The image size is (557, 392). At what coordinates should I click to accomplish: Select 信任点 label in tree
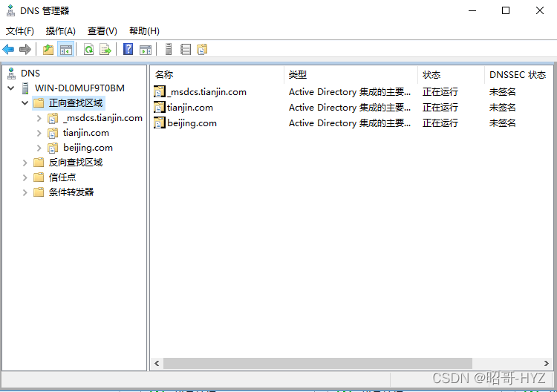point(62,177)
